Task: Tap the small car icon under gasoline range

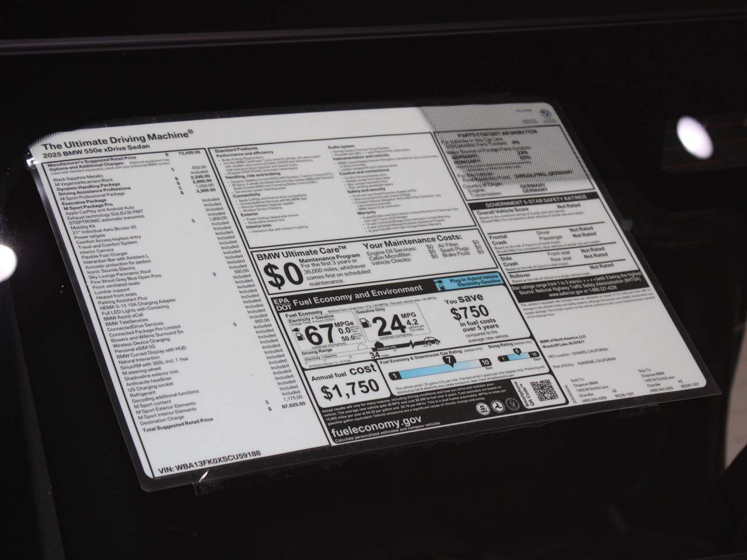Action: 432,341
